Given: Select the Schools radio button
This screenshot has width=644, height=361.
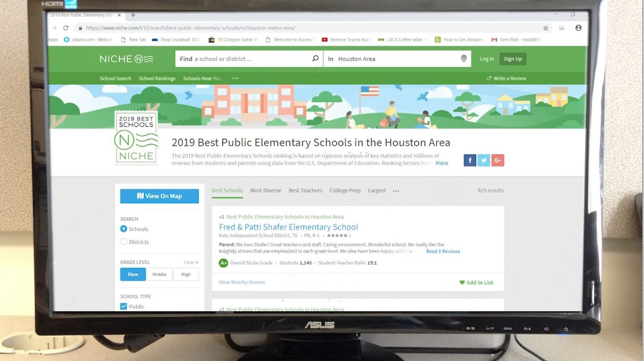Looking at the screenshot, I should (x=124, y=229).
